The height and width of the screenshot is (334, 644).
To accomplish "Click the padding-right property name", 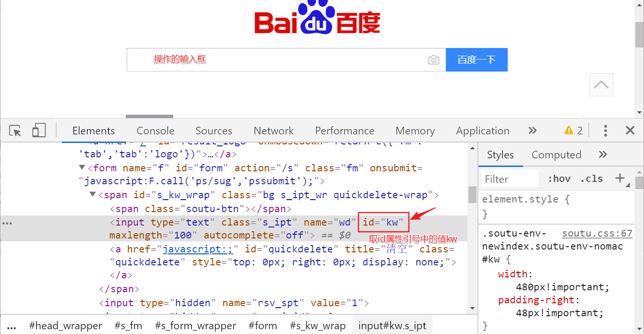I will tap(537, 300).
